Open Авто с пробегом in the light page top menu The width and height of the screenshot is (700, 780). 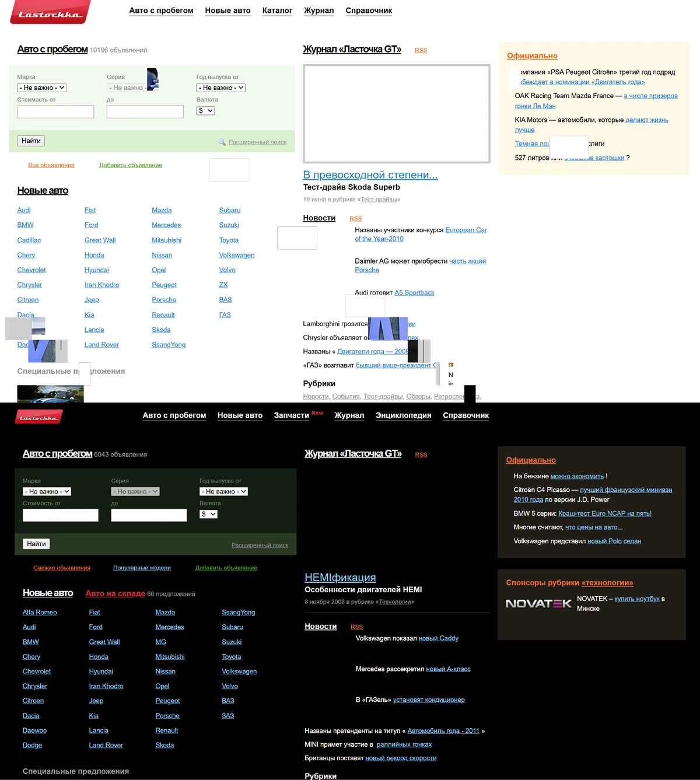161,11
